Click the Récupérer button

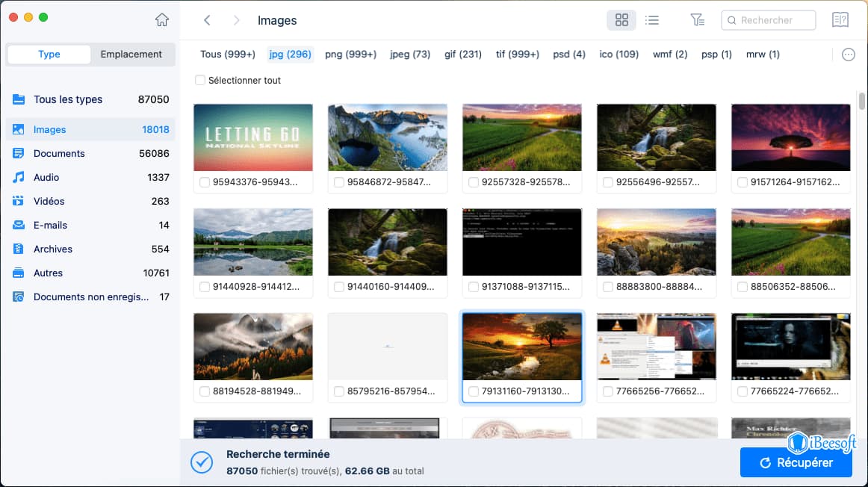796,462
